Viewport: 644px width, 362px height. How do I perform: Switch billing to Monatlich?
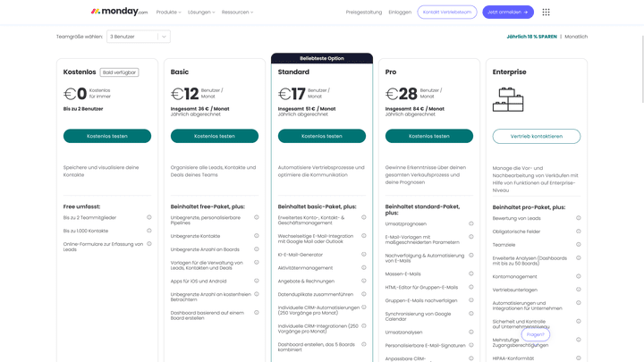576,37
